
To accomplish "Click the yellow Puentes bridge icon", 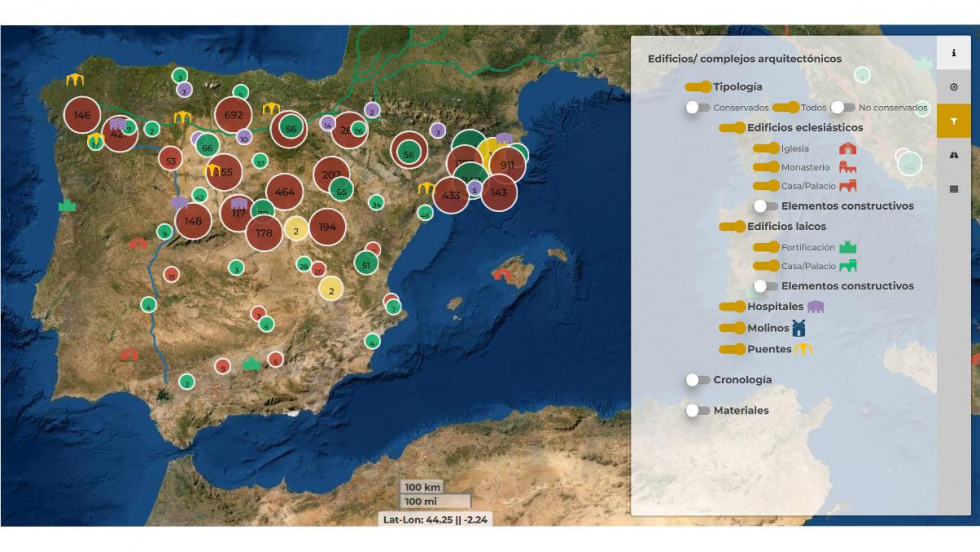I will point(803,349).
